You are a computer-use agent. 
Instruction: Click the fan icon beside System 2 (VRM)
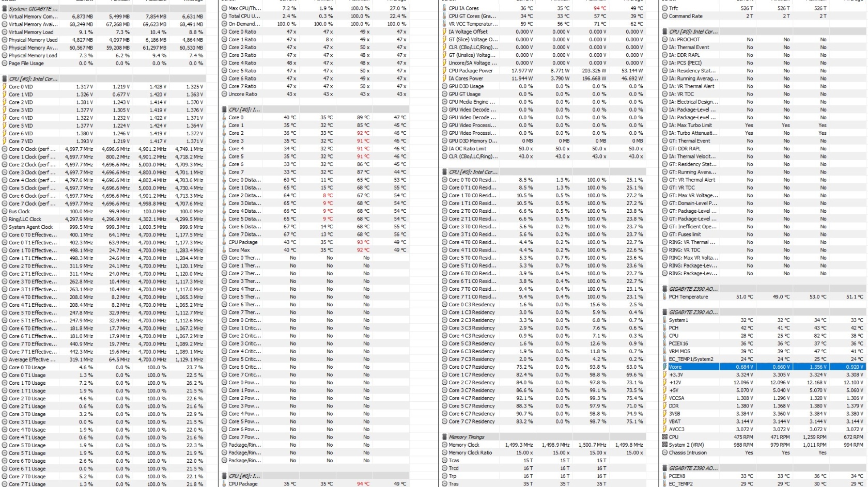point(664,445)
